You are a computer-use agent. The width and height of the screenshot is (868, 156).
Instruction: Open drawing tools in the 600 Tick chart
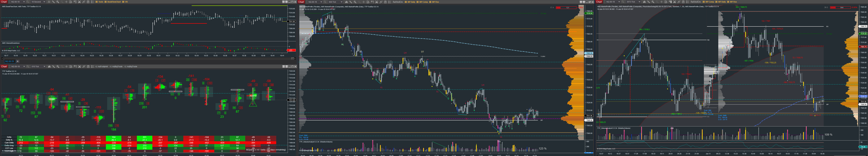pos(351,2)
